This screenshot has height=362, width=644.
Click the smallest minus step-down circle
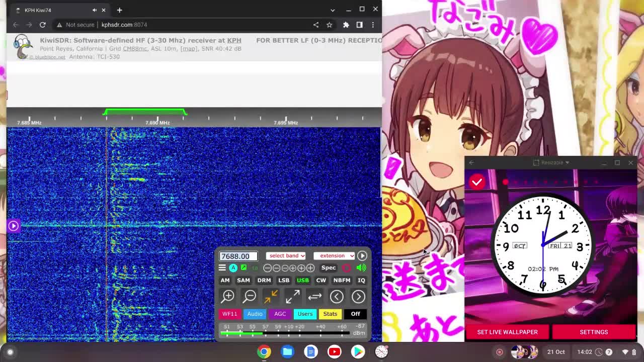click(x=285, y=268)
